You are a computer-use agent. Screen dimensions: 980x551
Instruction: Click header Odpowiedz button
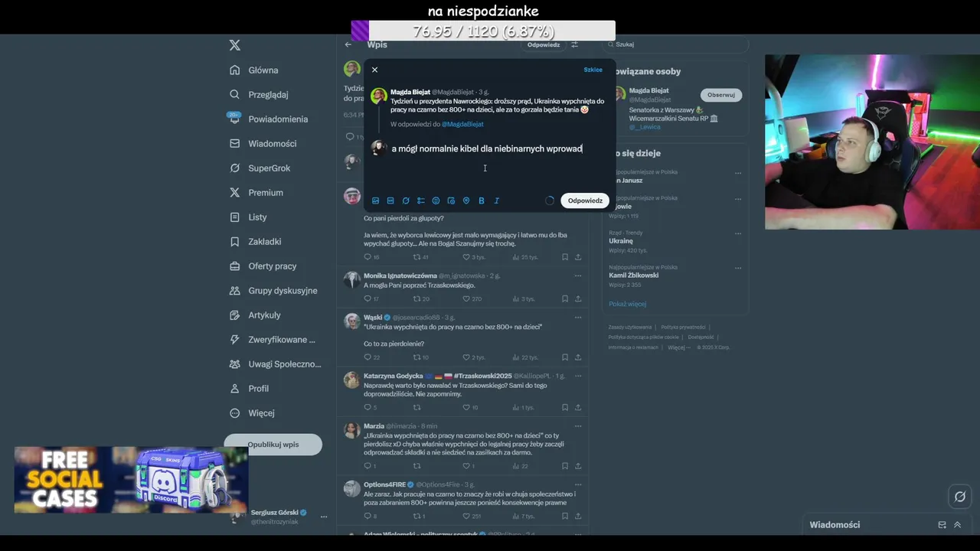pos(544,44)
